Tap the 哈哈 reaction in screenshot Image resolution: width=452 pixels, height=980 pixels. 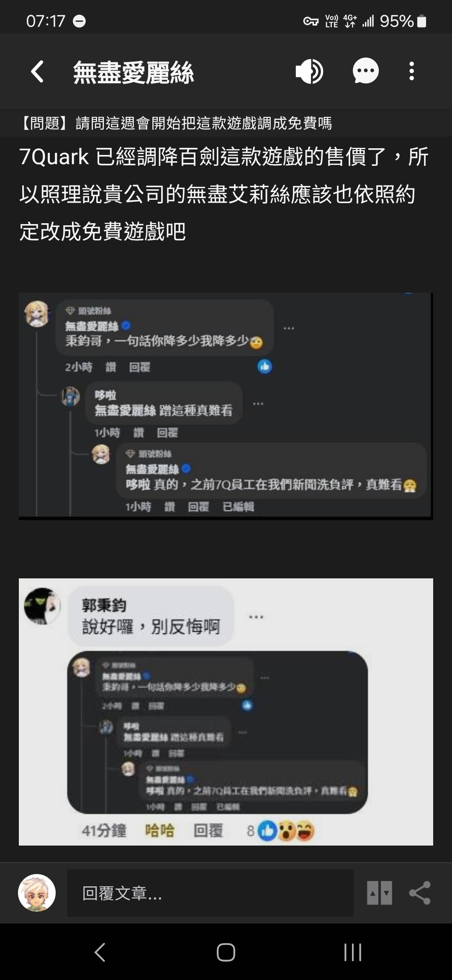[x=159, y=830]
